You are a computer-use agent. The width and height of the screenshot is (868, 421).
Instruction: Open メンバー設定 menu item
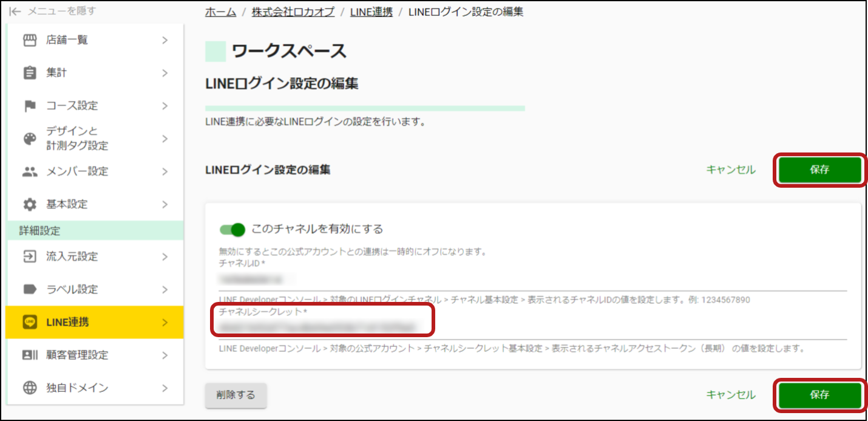pyautogui.click(x=95, y=171)
